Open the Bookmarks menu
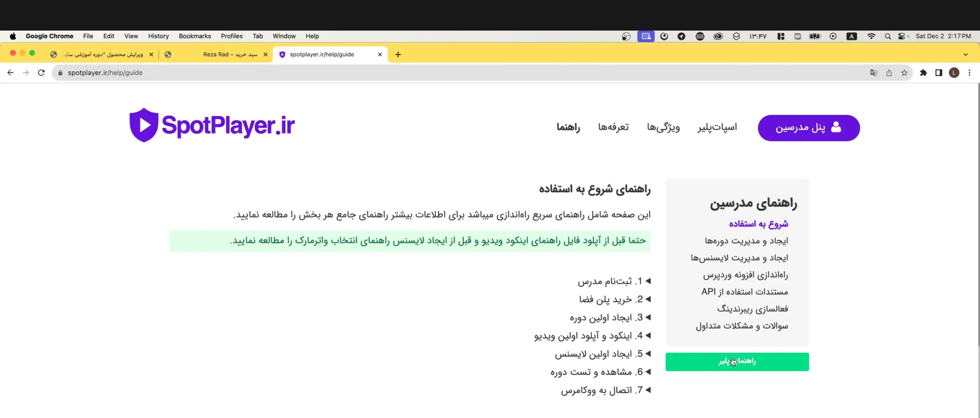This screenshot has height=418, width=980. click(195, 36)
